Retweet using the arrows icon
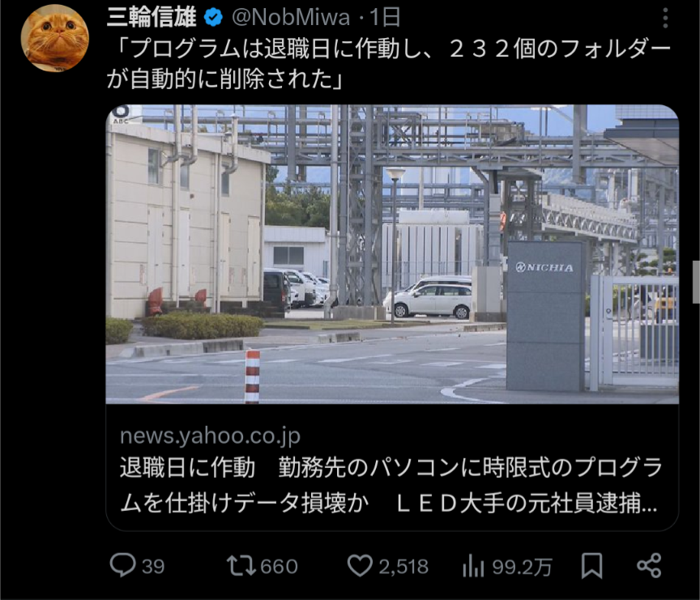Screen dimensions: 700x600 tap(241, 566)
